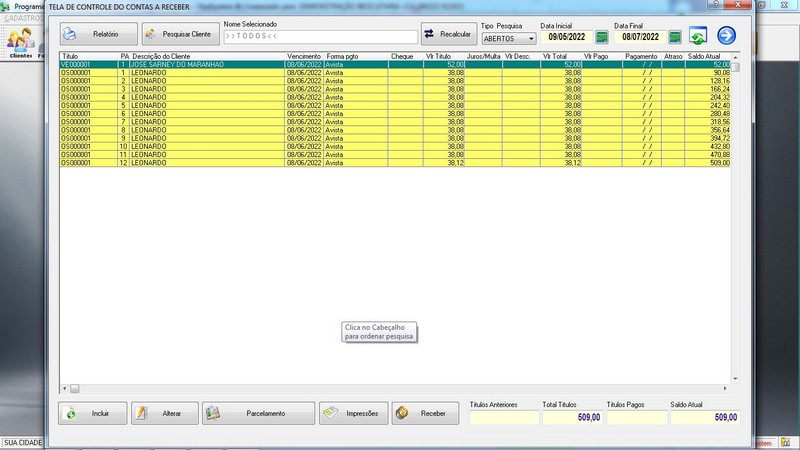Sort by Vencimento column header
Viewport: 800px width, 450px height.
click(x=304, y=56)
